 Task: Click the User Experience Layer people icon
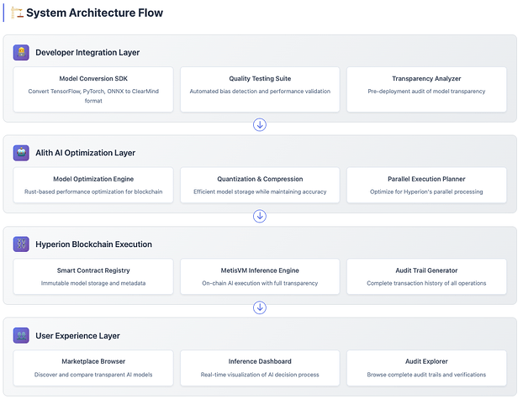point(21,335)
